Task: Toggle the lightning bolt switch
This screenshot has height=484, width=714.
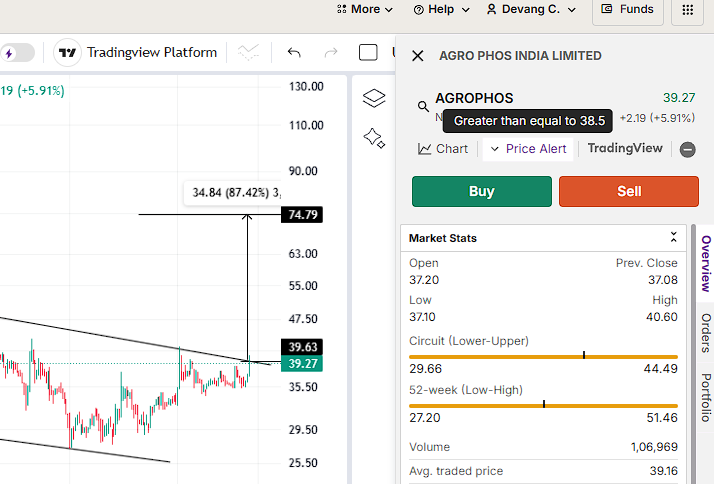Action: (x=16, y=52)
